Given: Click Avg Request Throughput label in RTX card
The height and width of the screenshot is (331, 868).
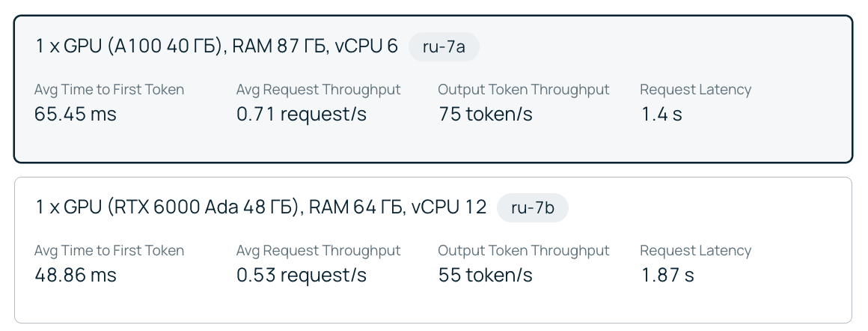Looking at the screenshot, I should tap(318, 250).
